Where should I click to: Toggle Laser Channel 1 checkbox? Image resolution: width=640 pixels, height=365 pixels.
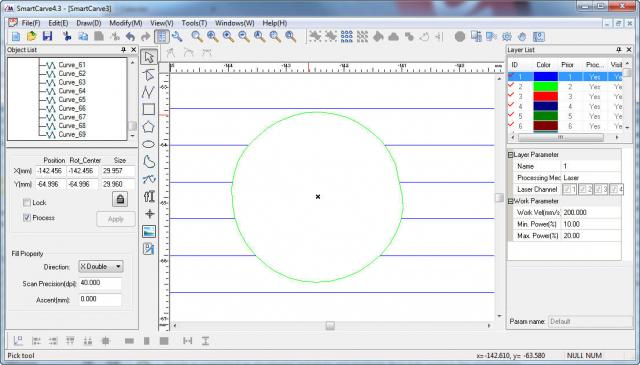(x=569, y=189)
